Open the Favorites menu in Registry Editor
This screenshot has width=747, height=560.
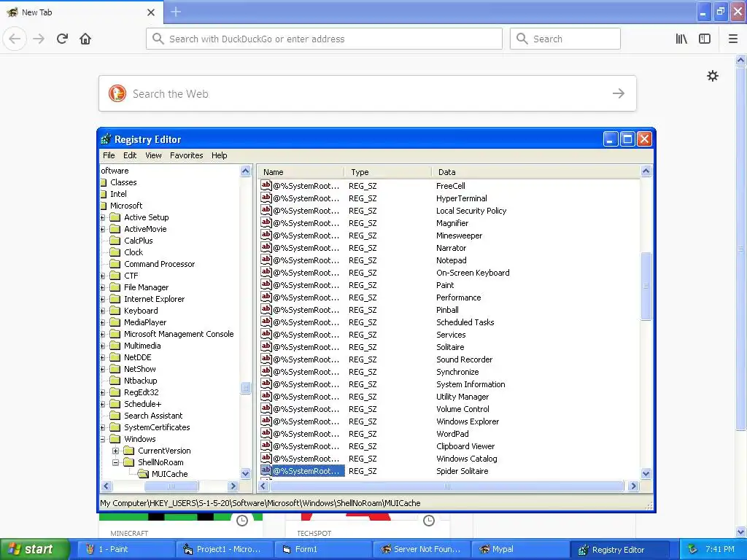coord(186,155)
